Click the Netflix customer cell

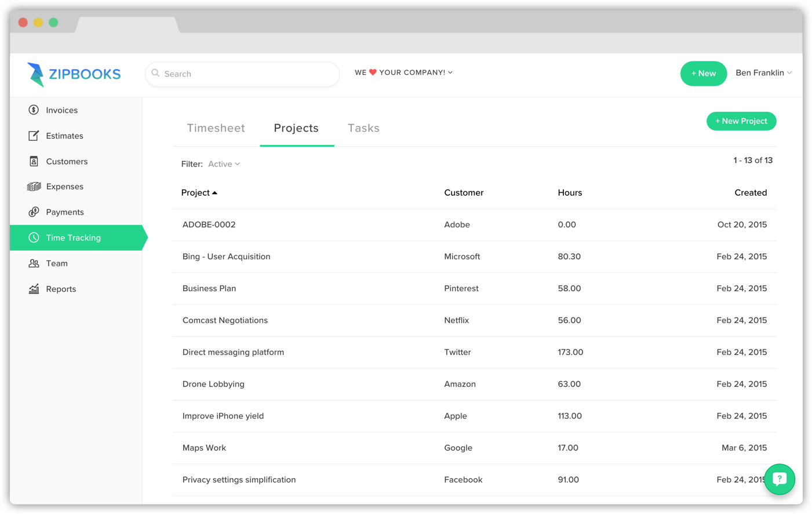pyautogui.click(x=456, y=320)
